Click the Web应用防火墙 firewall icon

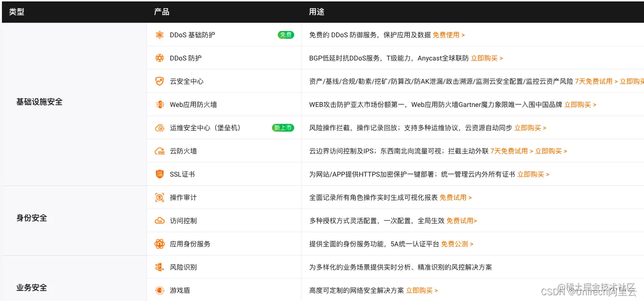[159, 104]
